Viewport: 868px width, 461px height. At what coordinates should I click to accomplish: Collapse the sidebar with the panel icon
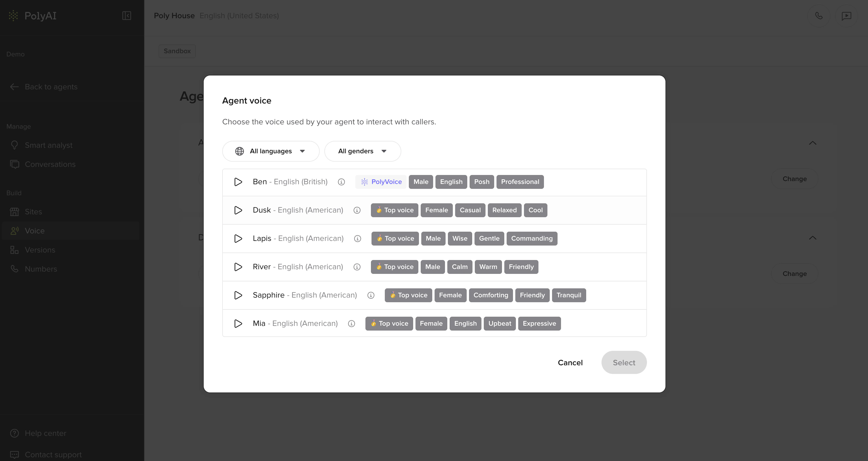(127, 16)
